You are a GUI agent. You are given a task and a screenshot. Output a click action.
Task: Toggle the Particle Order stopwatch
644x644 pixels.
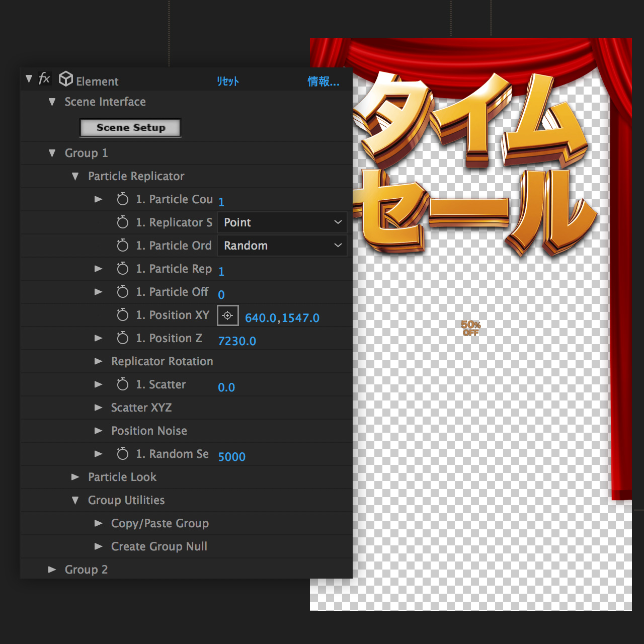(x=122, y=246)
